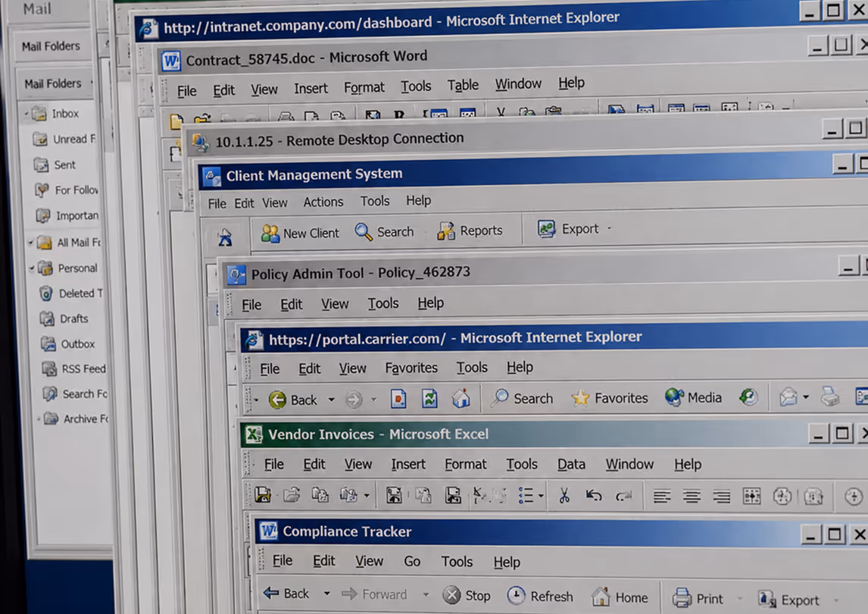Click New document icon in Word toolbar

coord(176,121)
